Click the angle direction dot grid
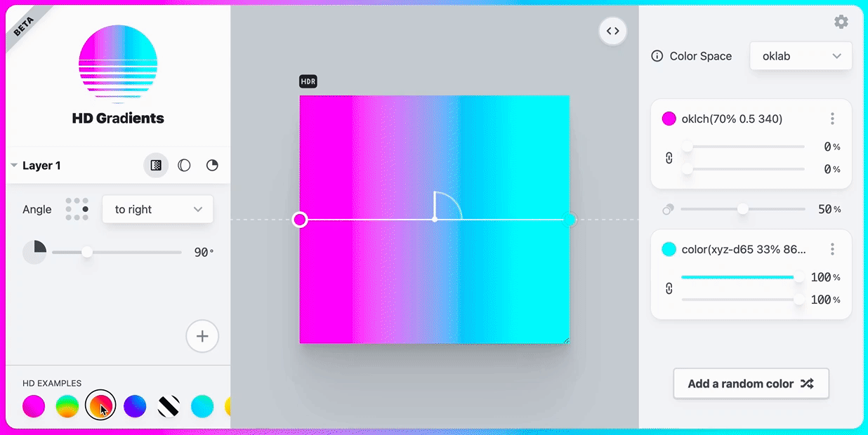The image size is (868, 435). 77,209
